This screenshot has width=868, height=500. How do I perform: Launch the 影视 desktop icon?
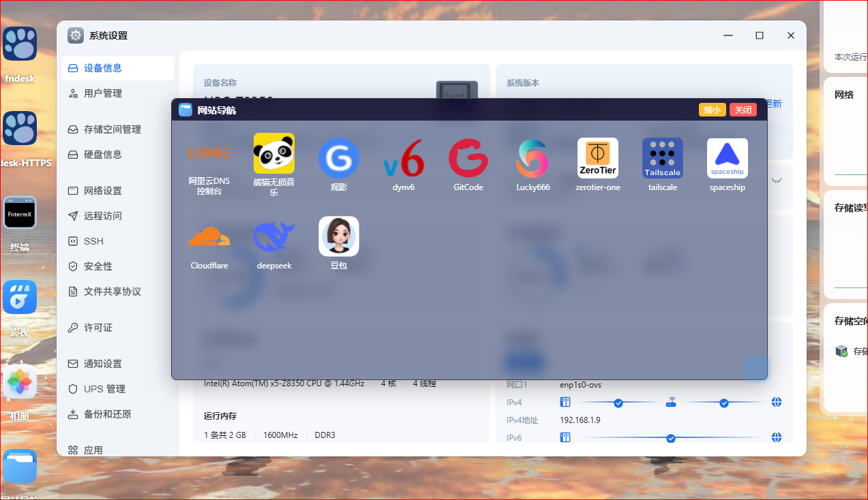pos(20,297)
